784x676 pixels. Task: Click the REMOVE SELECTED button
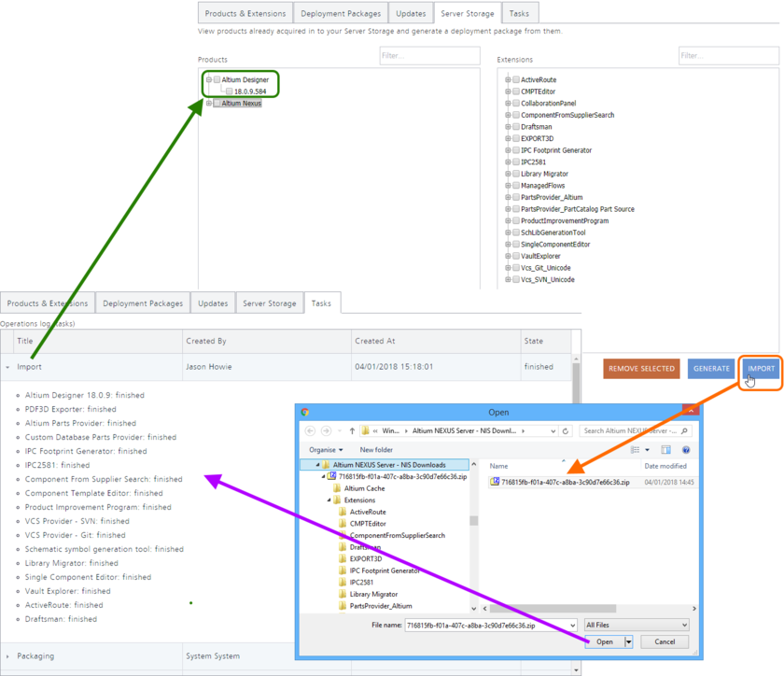[641, 369]
